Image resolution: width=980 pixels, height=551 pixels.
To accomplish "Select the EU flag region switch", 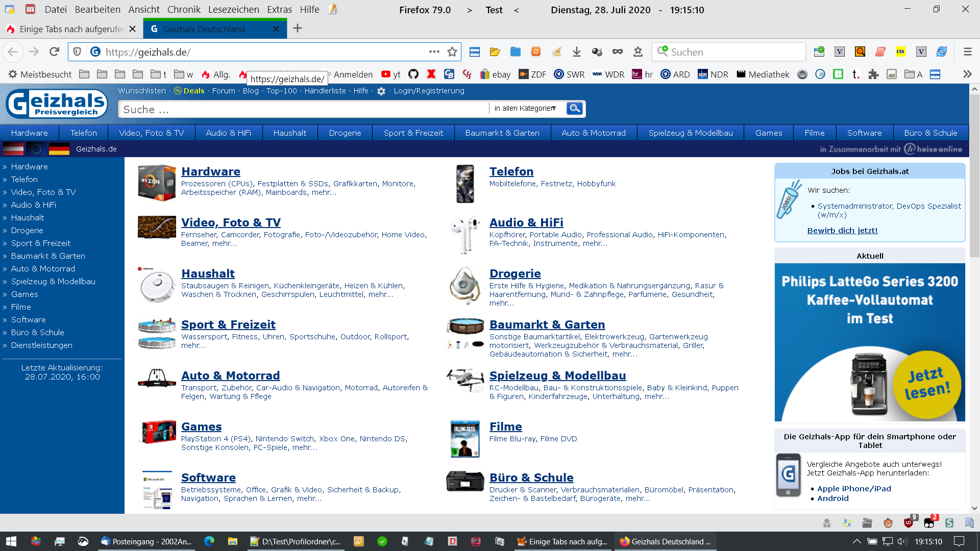I will [36, 149].
